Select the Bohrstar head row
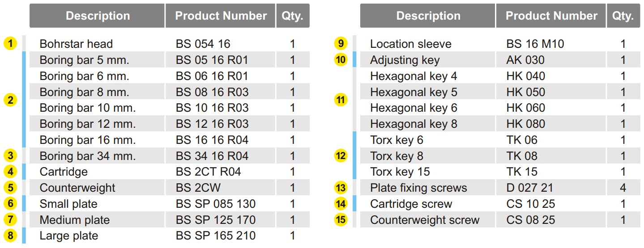Screen dimensions: 644x248 (170, 44)
